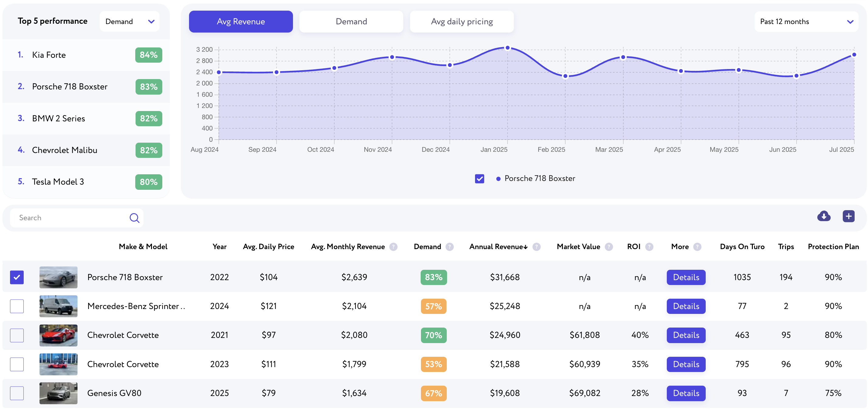Viewport: 868px width, 410px height.
Task: Click the 83% demand badge in table
Action: 434,277
